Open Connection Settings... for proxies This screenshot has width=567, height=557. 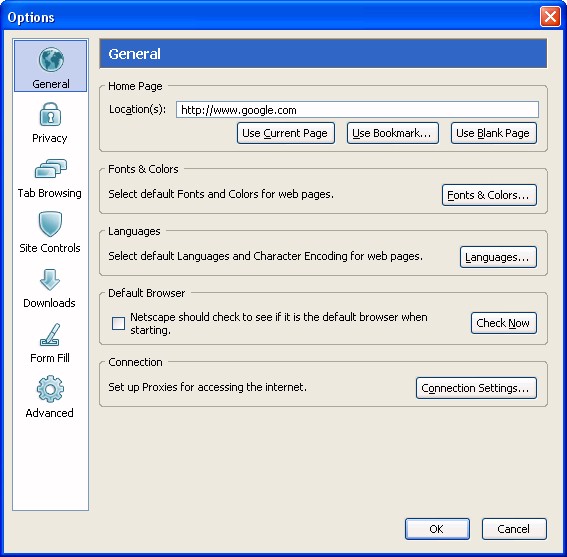coord(476,388)
